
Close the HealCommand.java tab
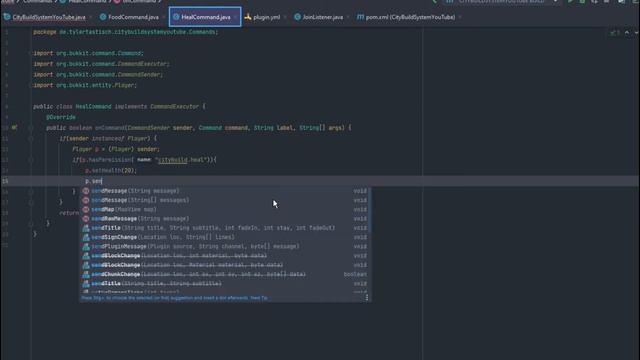pos(236,17)
